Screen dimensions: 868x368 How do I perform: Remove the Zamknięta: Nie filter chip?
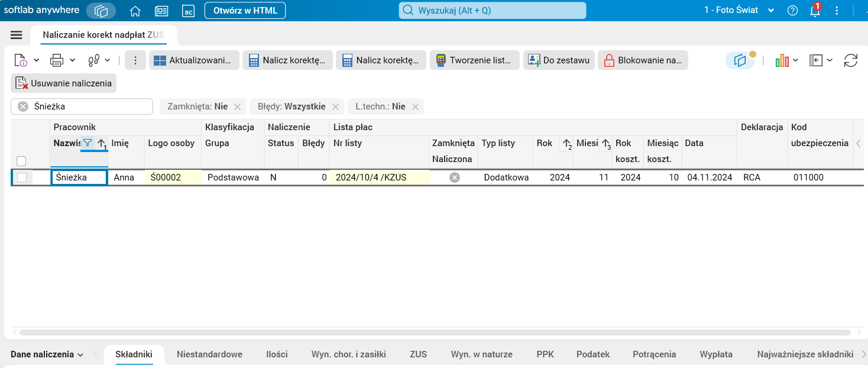[237, 106]
